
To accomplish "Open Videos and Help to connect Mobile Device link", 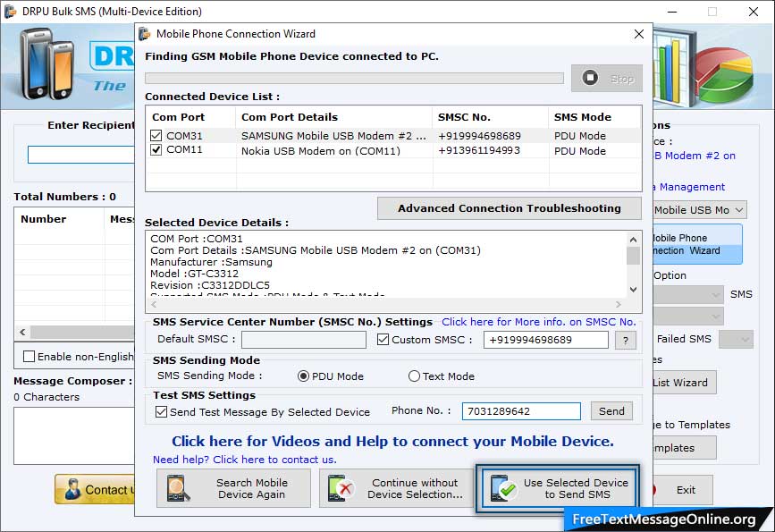I will [393, 441].
